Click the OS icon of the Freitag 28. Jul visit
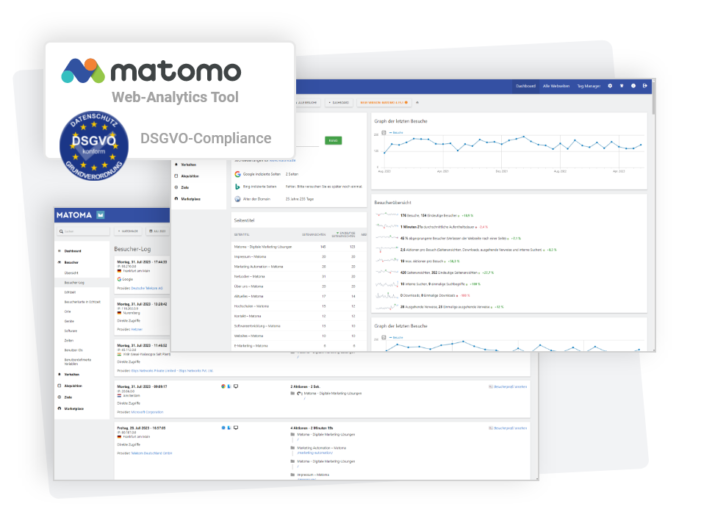This screenshot has width=701, height=523. click(229, 428)
